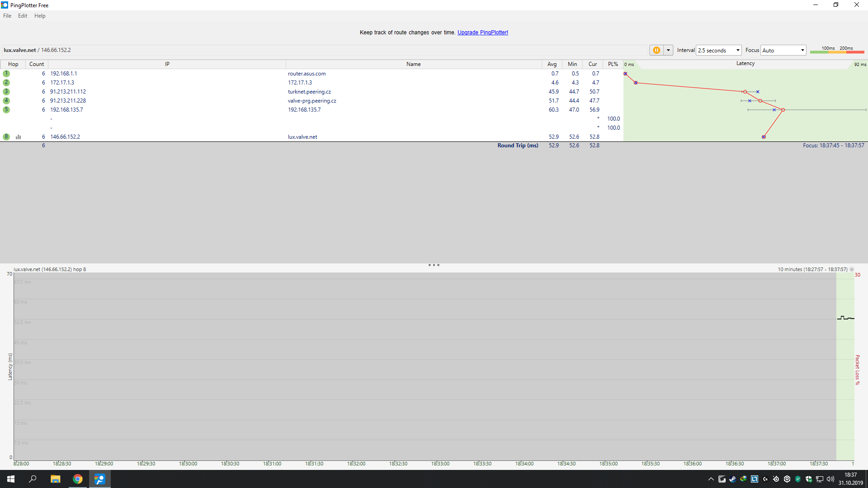The width and height of the screenshot is (868, 488).
Task: Click the PL% column header
Action: tap(613, 64)
